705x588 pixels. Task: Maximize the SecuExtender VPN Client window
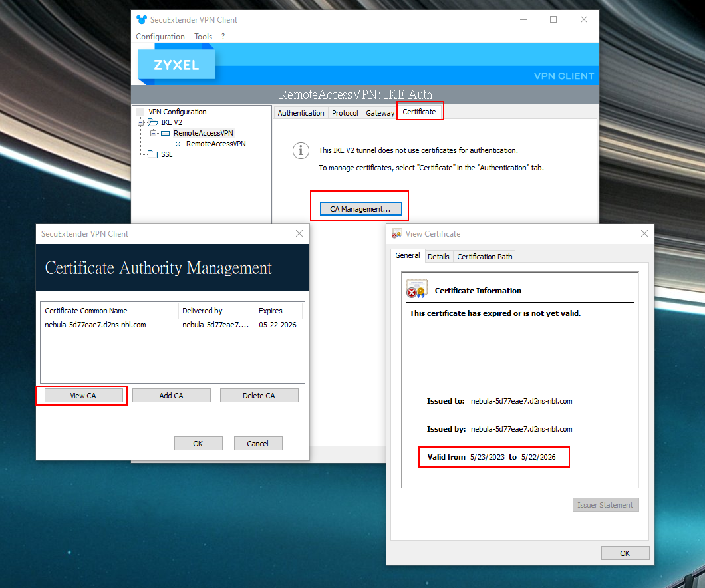tap(553, 19)
